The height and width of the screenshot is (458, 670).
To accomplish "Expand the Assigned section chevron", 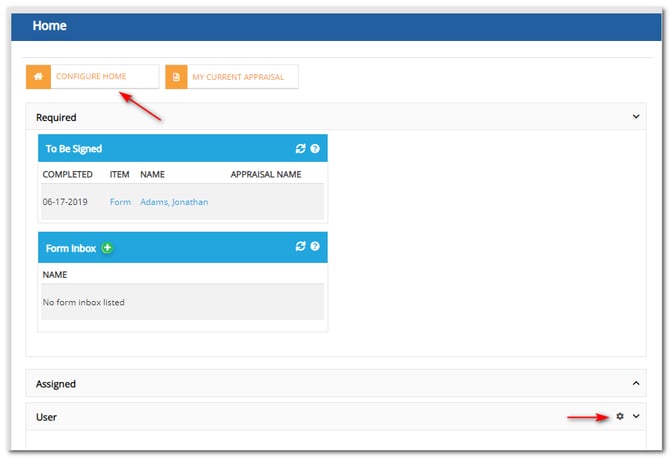I will 636,383.
